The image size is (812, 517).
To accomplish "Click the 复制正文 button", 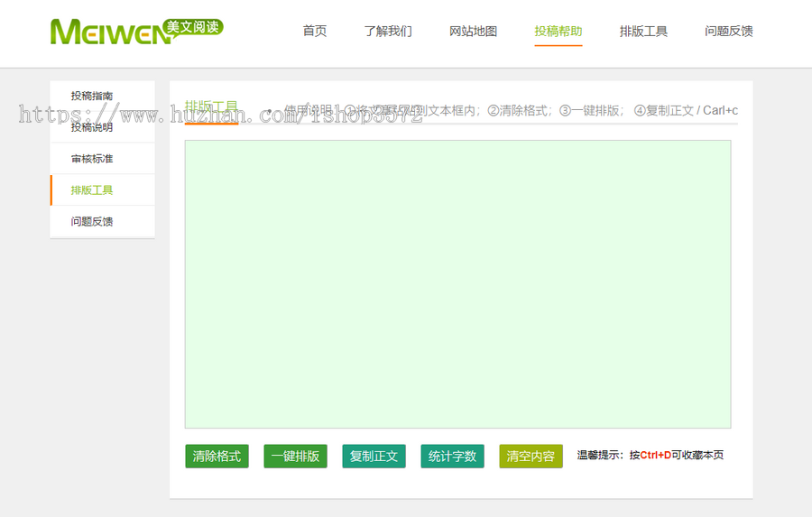I will [374, 457].
